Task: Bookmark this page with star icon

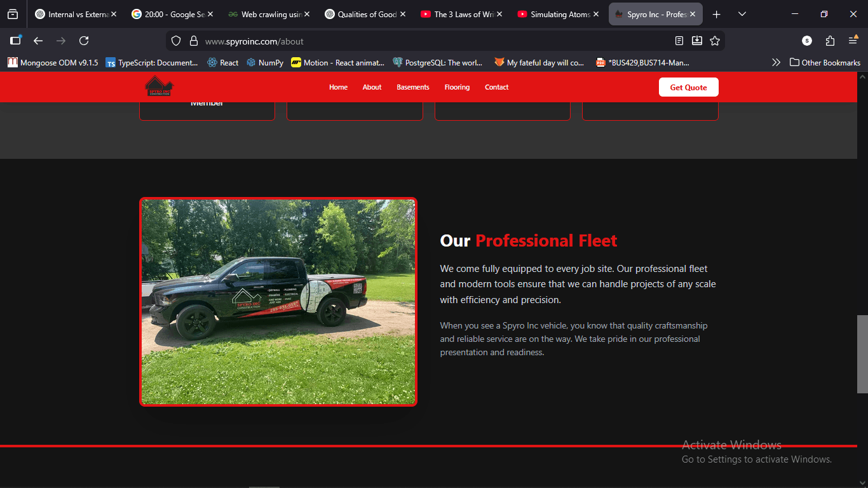Action: tap(715, 41)
